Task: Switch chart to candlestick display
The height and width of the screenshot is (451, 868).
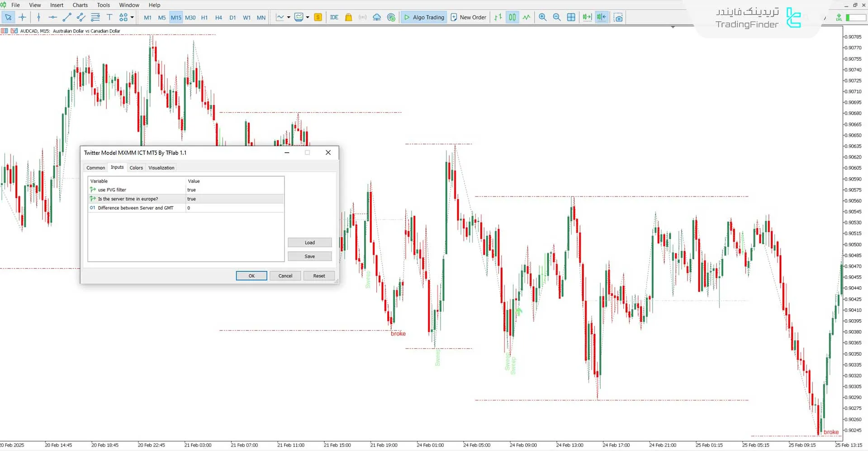Action: coord(512,17)
